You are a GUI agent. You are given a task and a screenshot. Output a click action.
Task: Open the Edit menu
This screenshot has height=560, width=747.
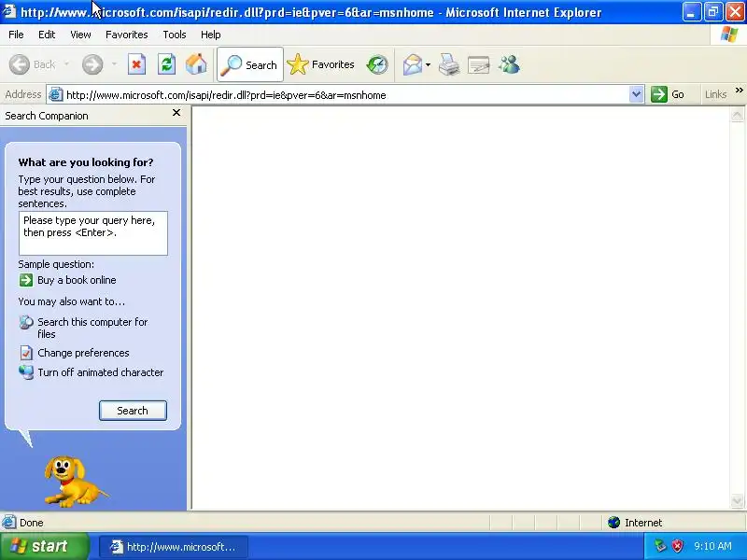[47, 35]
